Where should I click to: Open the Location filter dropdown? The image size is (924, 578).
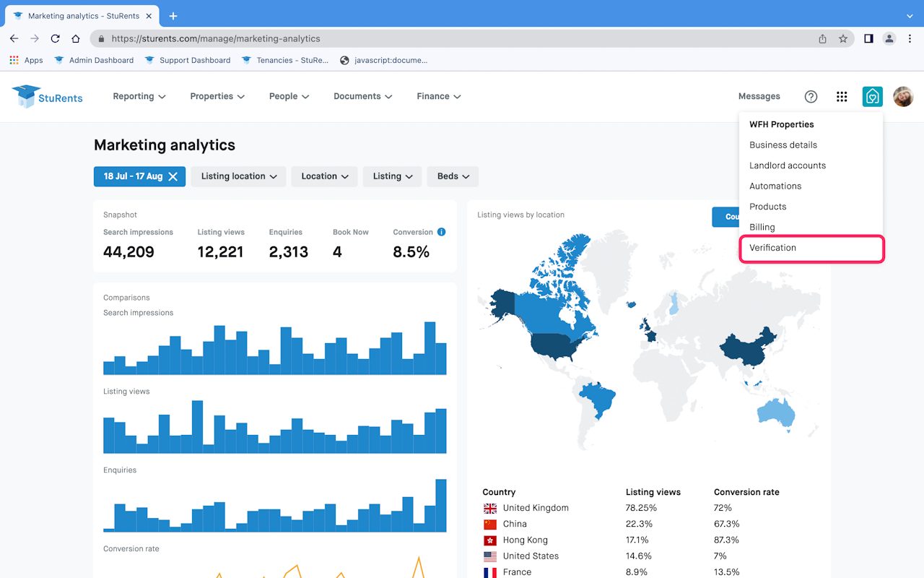pyautogui.click(x=324, y=176)
